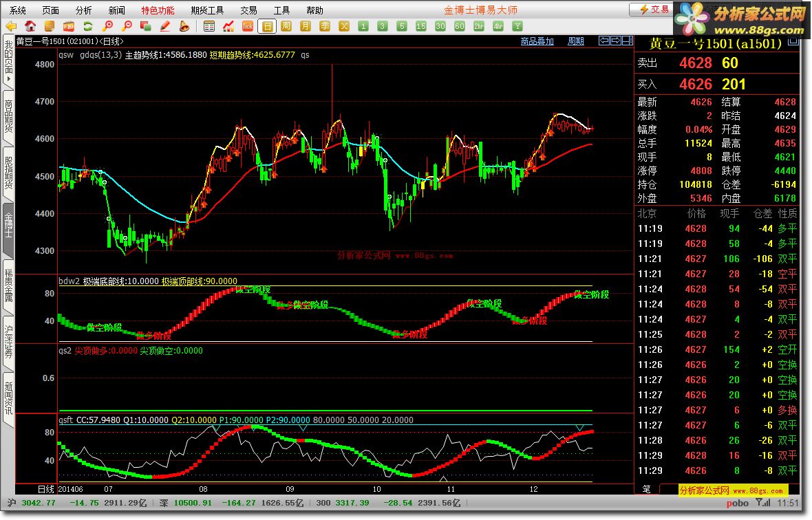
Task: Click the 周期 link
Action: point(576,41)
